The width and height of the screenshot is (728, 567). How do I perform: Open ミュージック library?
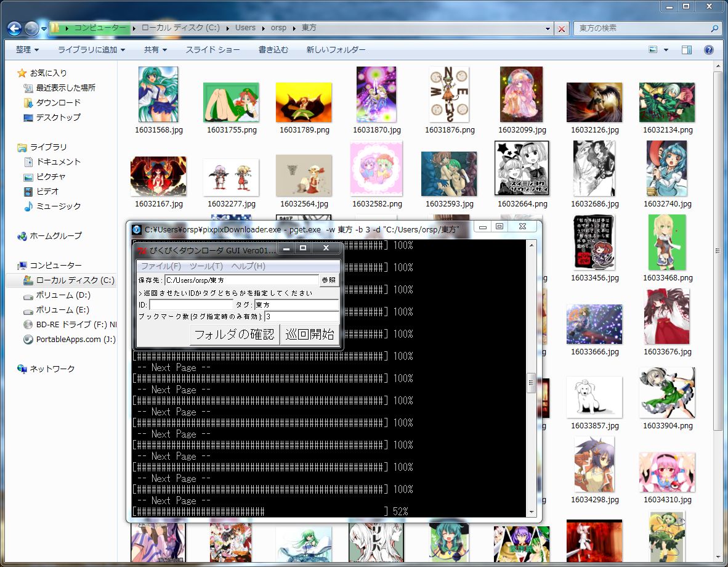click(59, 206)
